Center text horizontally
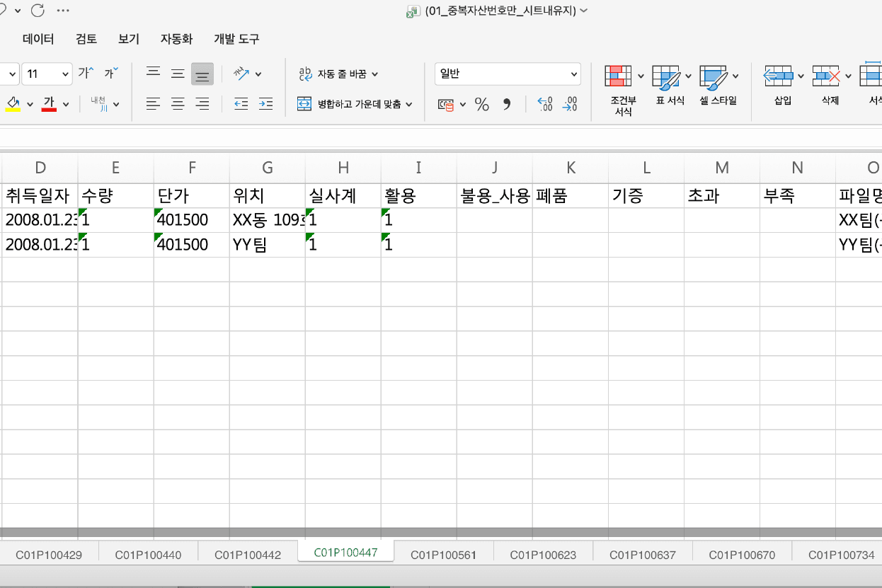The height and width of the screenshot is (588, 882). tap(178, 104)
